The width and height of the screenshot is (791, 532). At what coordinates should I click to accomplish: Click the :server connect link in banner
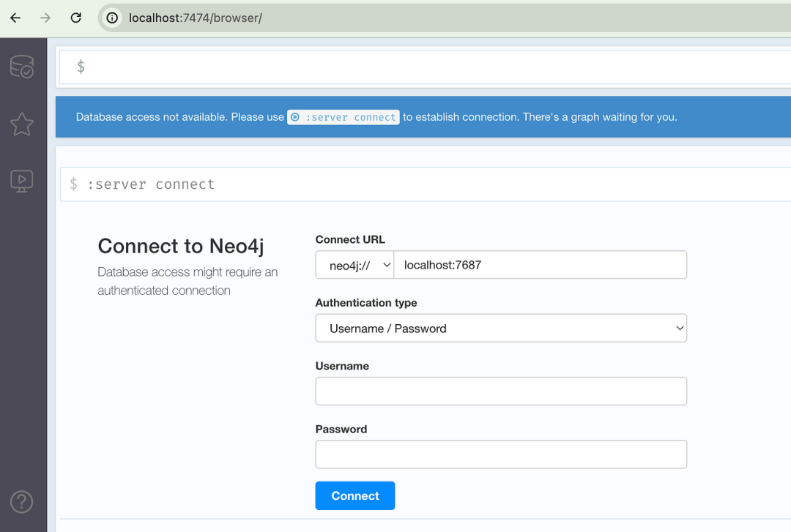[x=349, y=117]
